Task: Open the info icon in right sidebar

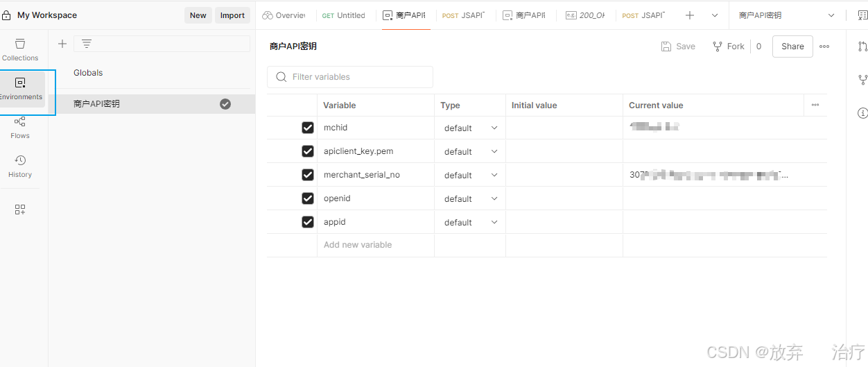Action: (x=862, y=112)
